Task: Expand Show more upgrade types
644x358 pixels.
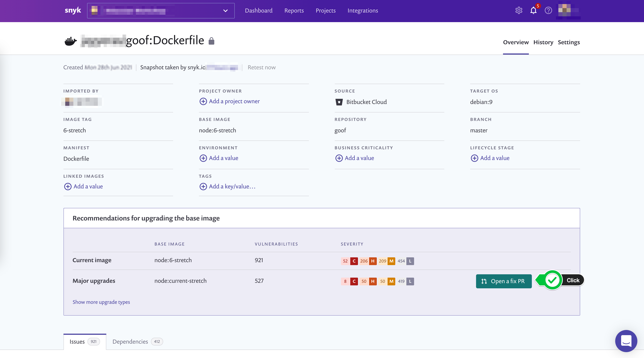Action: 101,302
